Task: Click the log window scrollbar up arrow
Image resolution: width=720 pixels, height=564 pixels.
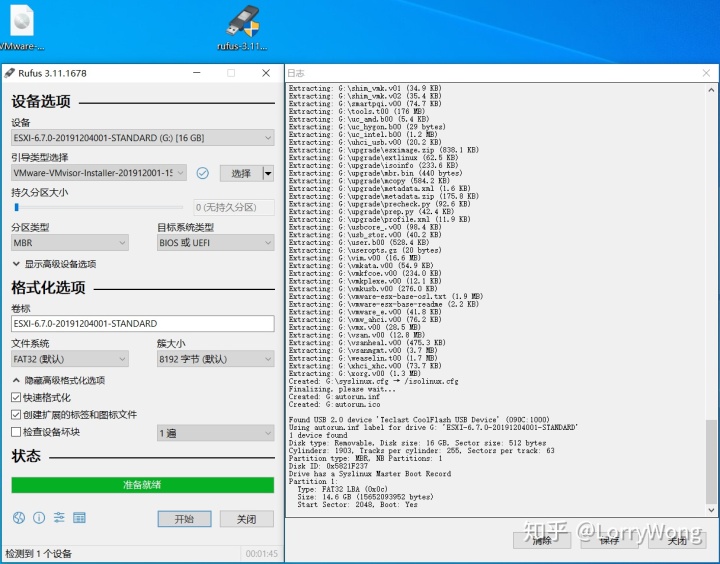Action: pyautogui.click(x=711, y=90)
